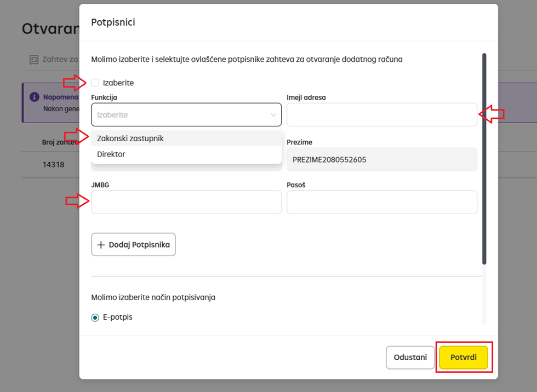Select E-potpis radio button

pyautogui.click(x=95, y=318)
